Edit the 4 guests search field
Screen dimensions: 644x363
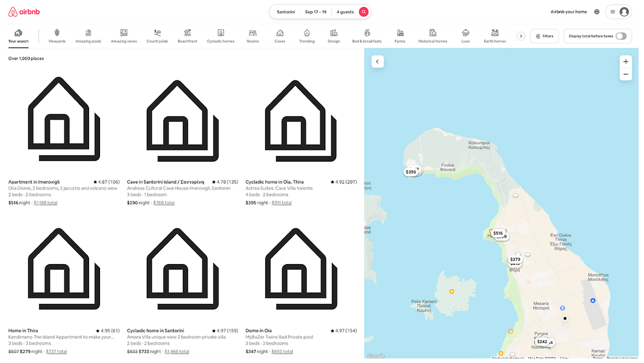(x=345, y=12)
